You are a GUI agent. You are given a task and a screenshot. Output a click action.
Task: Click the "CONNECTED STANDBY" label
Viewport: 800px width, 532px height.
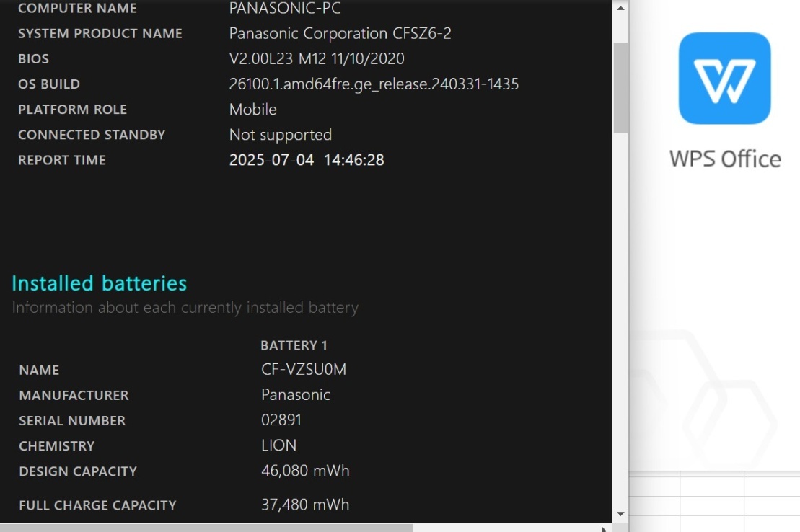click(x=92, y=136)
